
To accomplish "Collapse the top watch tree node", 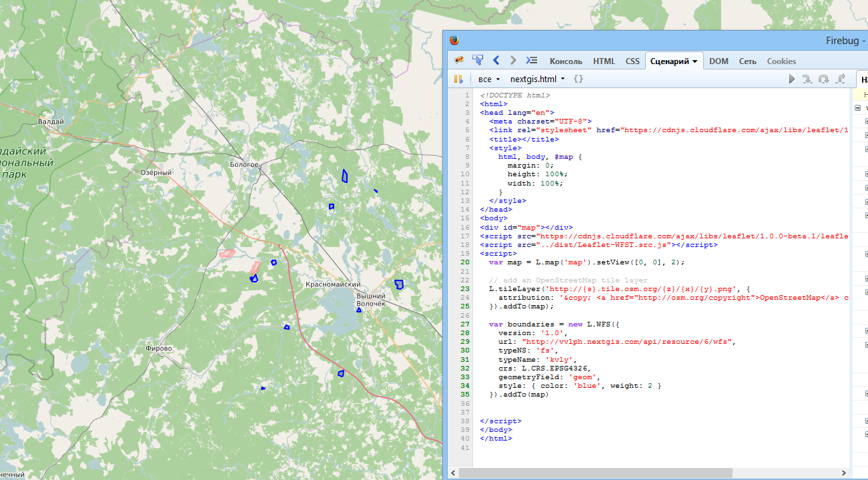I will [x=858, y=107].
